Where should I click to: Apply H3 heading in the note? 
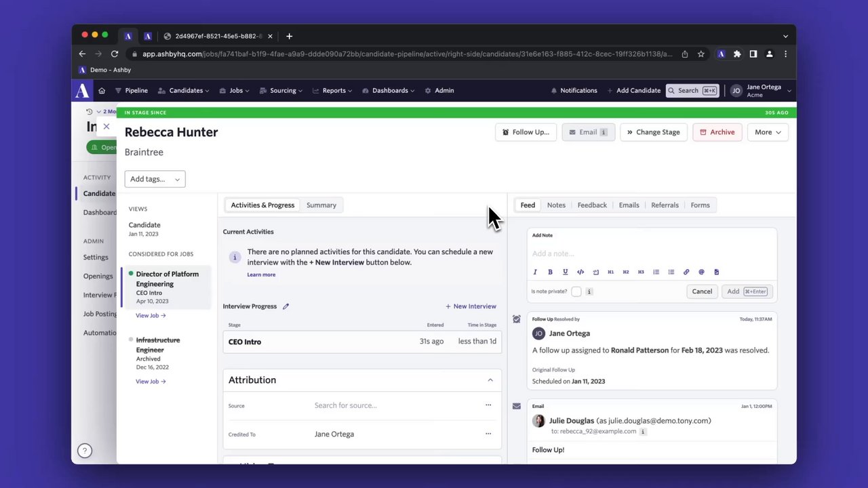[x=641, y=272]
